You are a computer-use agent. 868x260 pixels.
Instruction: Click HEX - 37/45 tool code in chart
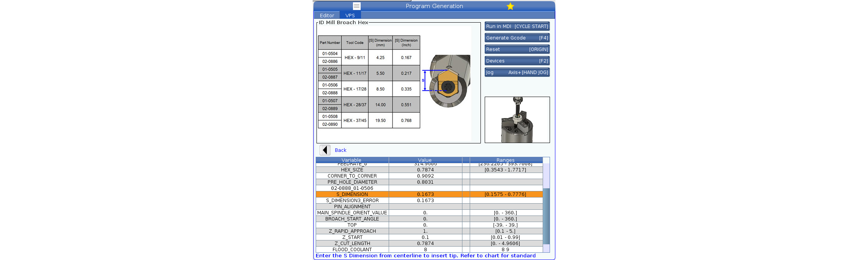(x=355, y=120)
